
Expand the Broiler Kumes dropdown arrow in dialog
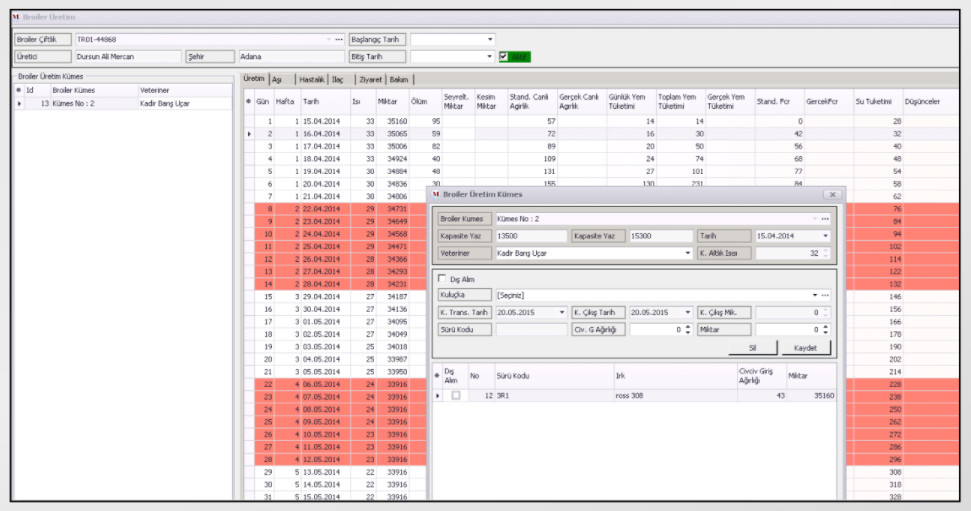[814, 219]
